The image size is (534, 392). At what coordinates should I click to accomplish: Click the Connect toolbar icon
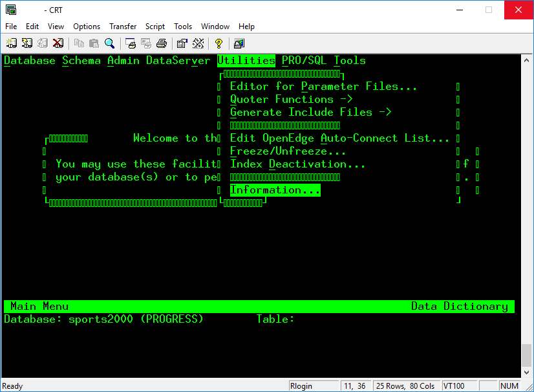pyautogui.click(x=12, y=43)
